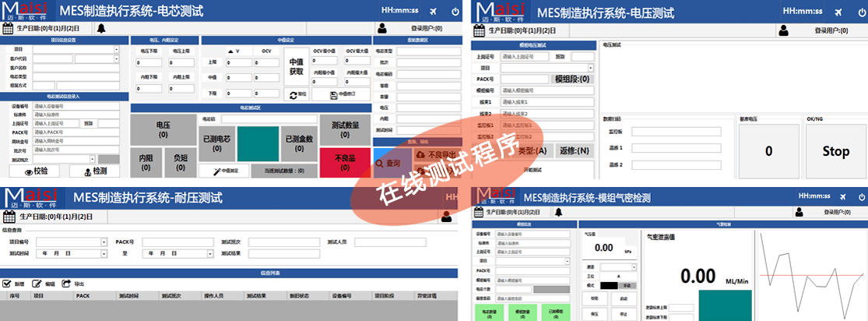Toggle the 手动 mode switch in 气密检测
Viewport: 868px width, 321px height.
coord(628,285)
